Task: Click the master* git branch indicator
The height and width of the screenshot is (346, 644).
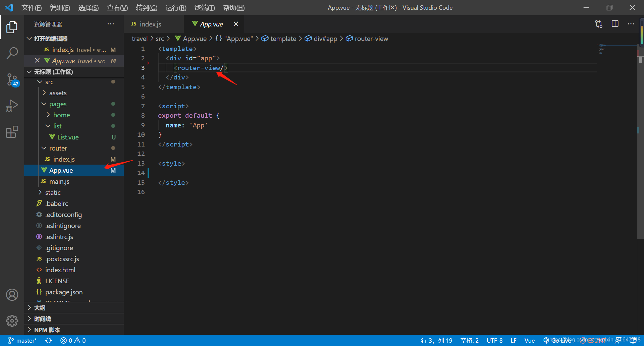Action: pos(22,340)
